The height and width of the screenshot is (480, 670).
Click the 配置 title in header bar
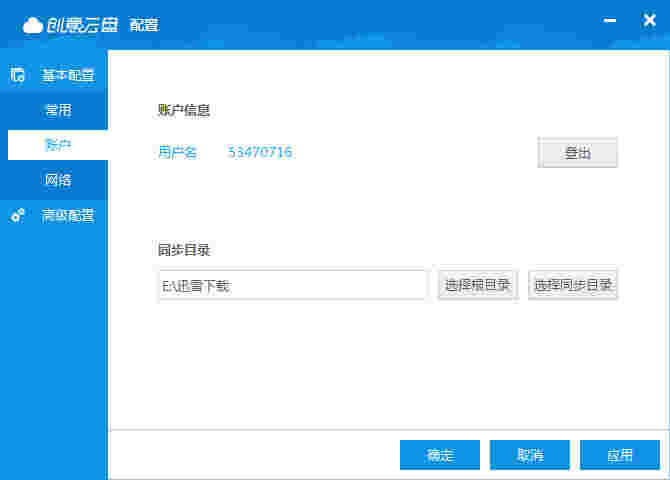pos(144,25)
